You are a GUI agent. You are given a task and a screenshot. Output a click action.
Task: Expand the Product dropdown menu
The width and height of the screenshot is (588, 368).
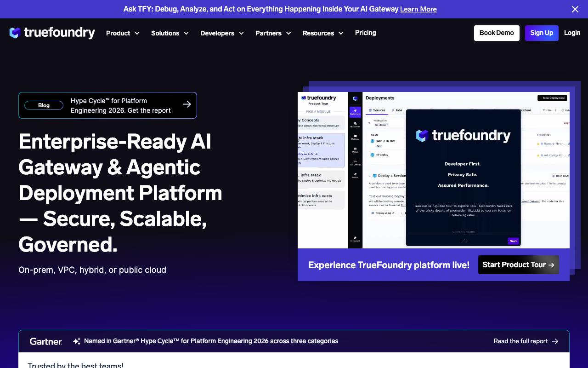click(123, 33)
